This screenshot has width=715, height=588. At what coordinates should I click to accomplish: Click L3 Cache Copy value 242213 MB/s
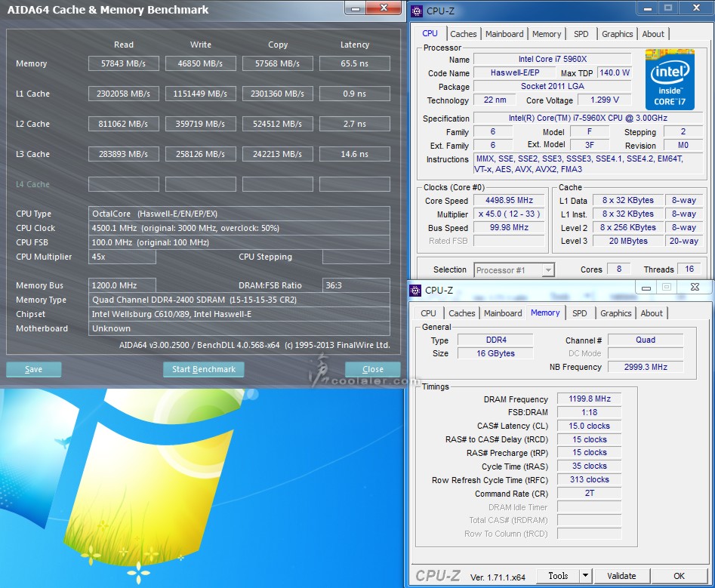278,154
